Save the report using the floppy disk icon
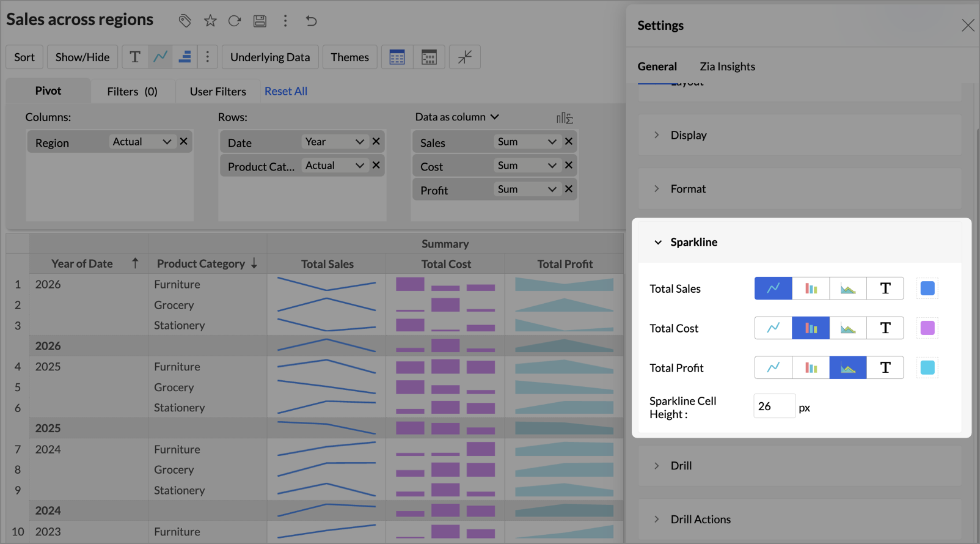This screenshot has height=544, width=980. [x=260, y=21]
